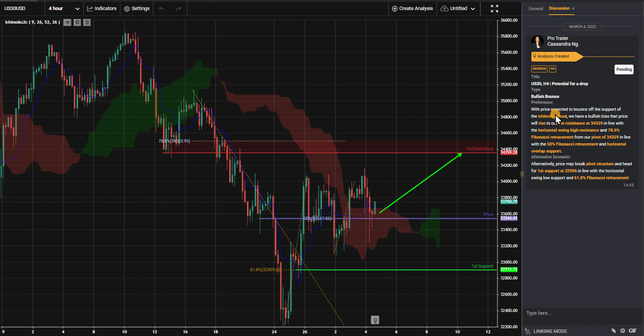Click the analysis title 'US30, H4 | Potential for a drop'
The width and height of the screenshot is (644, 336).
tap(559, 84)
